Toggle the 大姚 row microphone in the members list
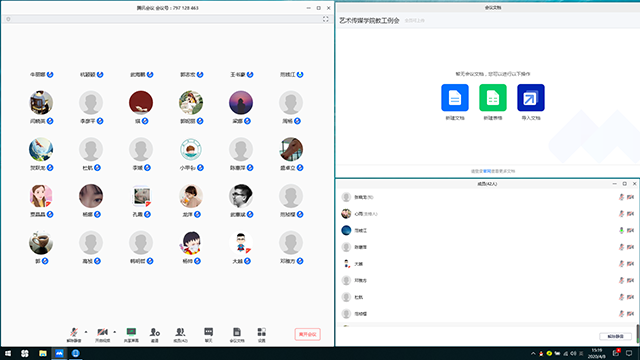 pyautogui.click(x=621, y=264)
